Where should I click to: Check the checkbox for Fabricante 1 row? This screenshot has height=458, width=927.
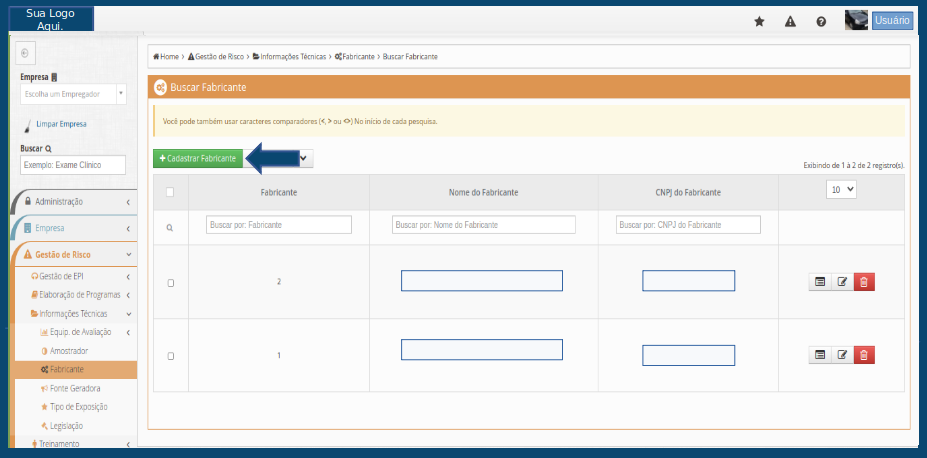click(171, 356)
